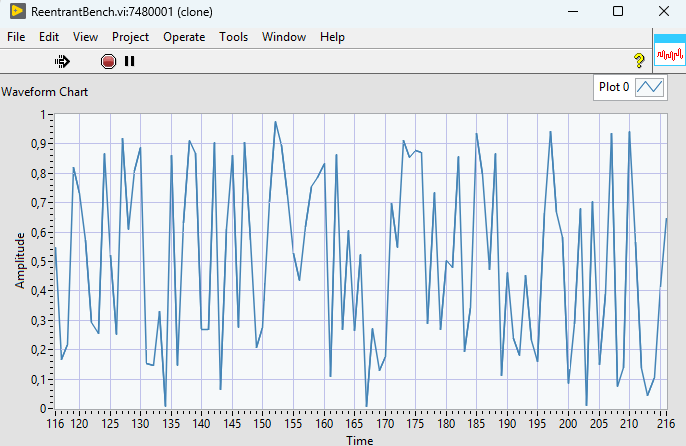
Task: Click the y-axis marker 0,9
Action: 38,144
